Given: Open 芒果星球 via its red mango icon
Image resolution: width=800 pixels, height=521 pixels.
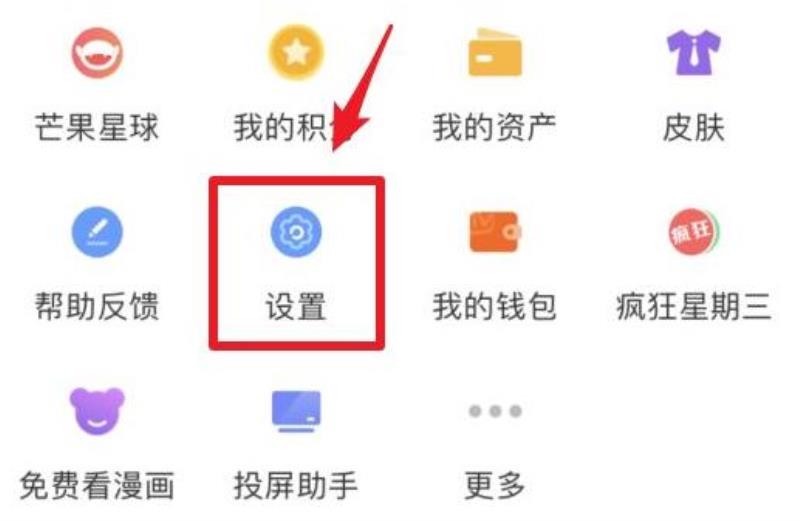Looking at the screenshot, I should pos(97,53).
